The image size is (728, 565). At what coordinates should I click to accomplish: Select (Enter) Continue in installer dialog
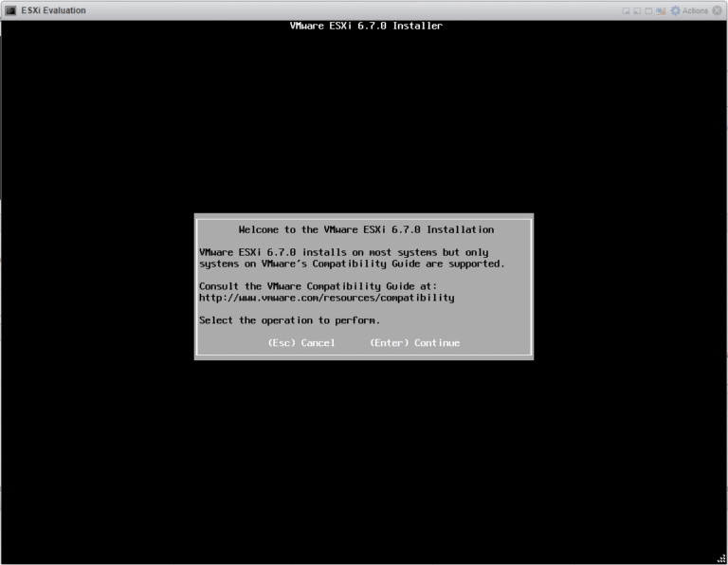coord(414,342)
